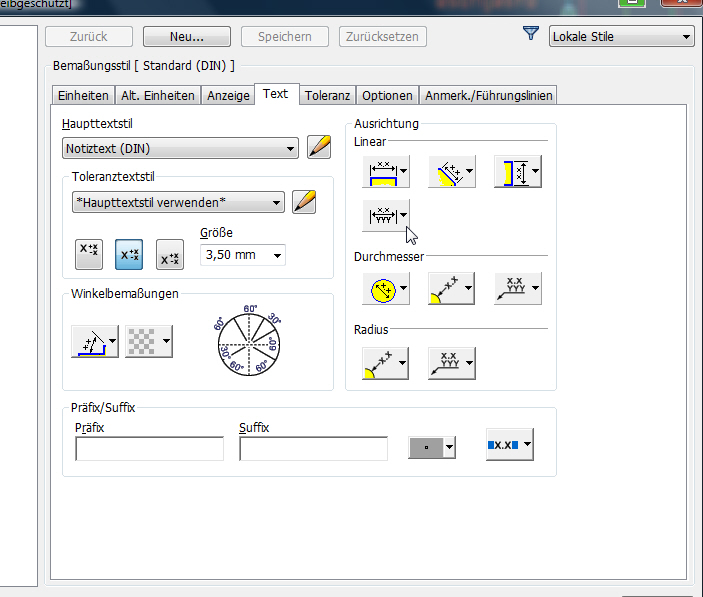
Task: Expand the Lokale Stile dropdown
Action: coord(686,37)
